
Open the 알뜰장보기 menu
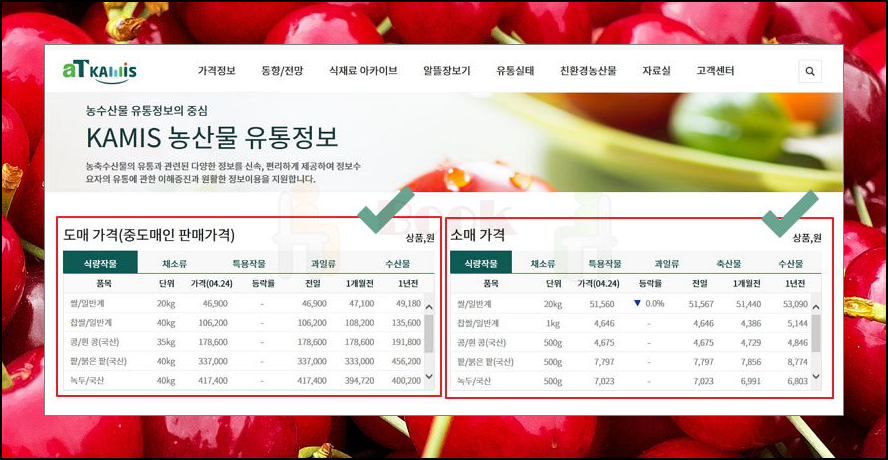447,71
